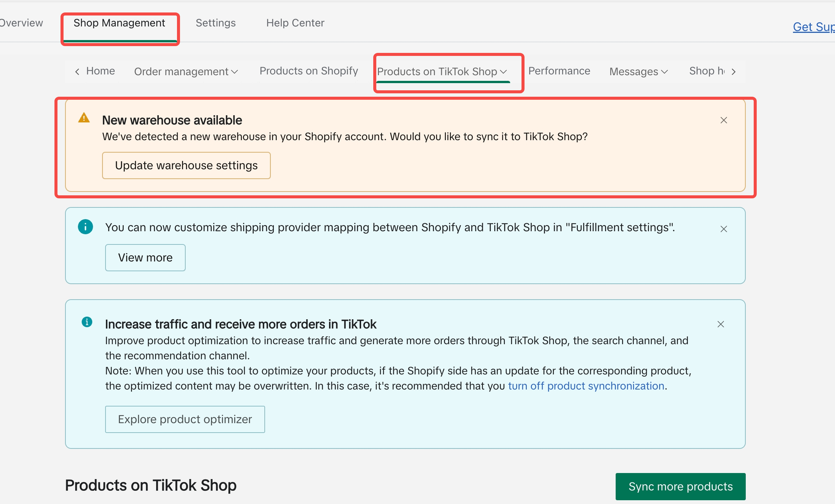This screenshot has height=504, width=835.
Task: Go to Products on Shopify tab
Action: (309, 71)
